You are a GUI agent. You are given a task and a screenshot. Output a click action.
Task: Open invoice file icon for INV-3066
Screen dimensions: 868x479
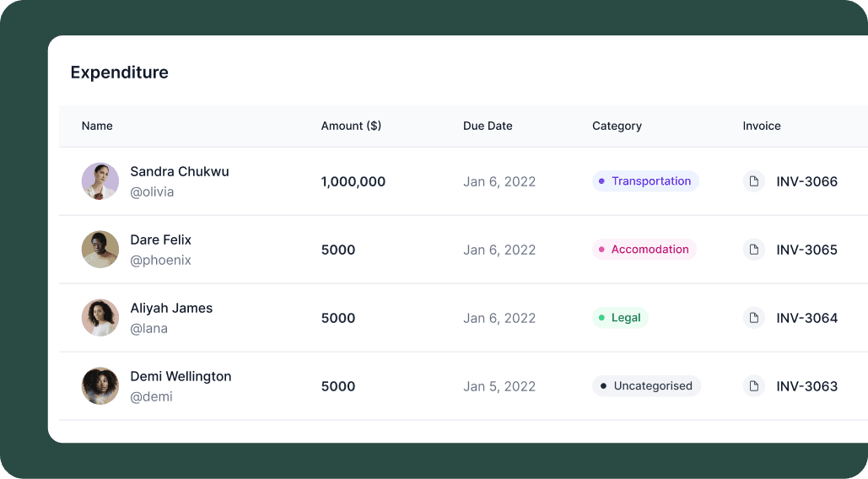(753, 181)
